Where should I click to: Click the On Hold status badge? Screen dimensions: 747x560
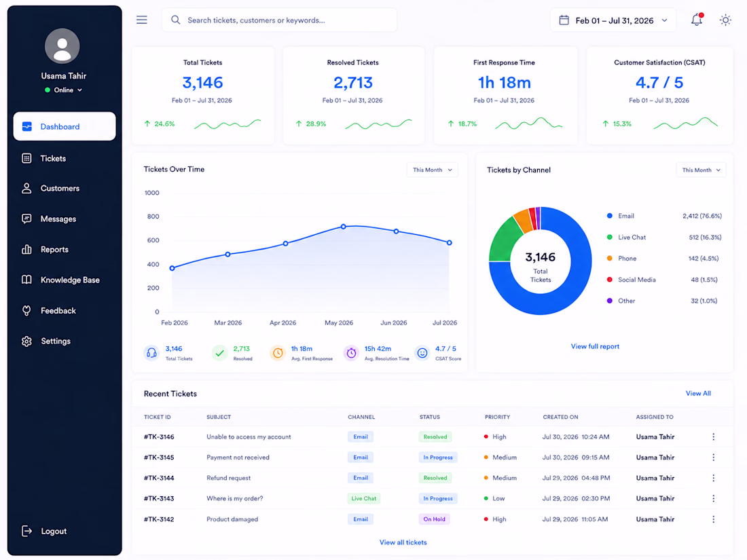click(x=434, y=519)
